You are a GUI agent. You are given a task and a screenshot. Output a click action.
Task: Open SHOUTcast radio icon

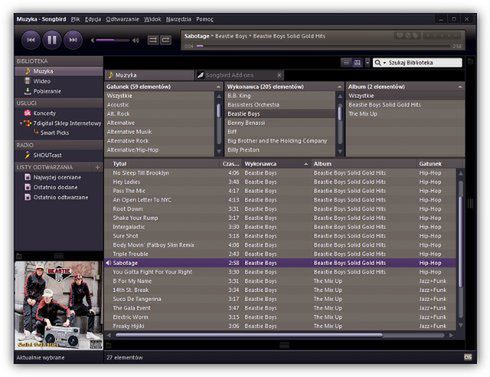click(x=28, y=155)
